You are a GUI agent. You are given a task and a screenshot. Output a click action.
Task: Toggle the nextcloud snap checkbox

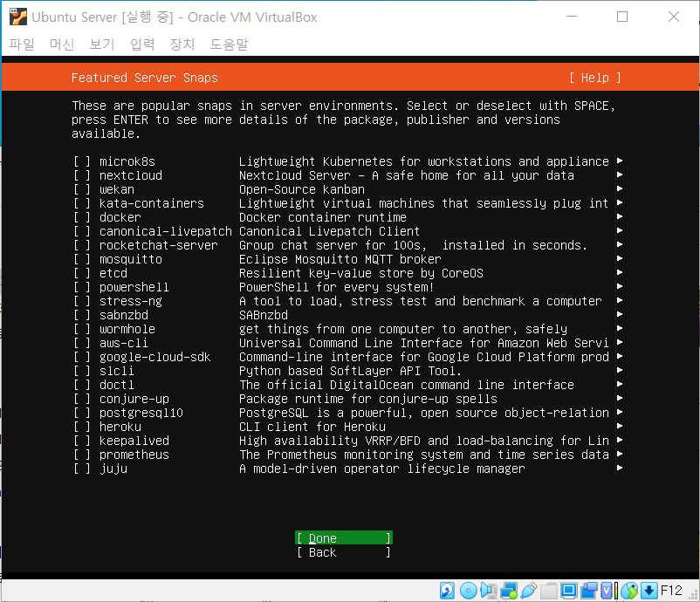tap(82, 175)
